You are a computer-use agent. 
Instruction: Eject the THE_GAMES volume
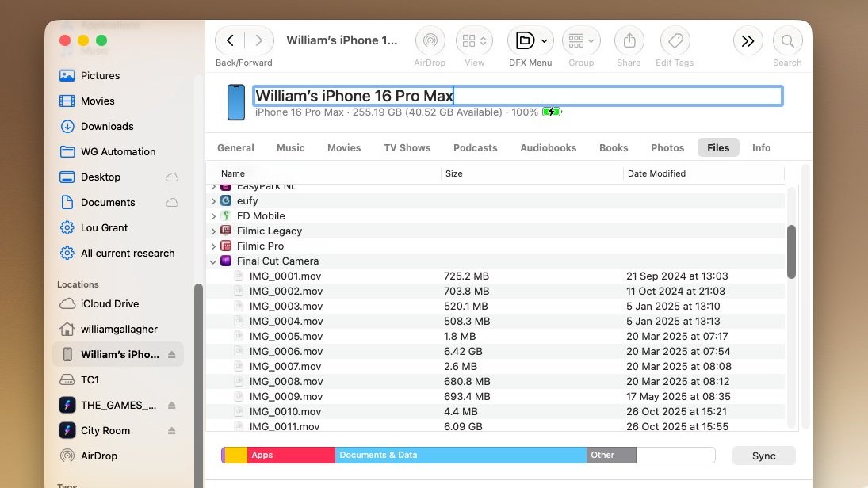(x=171, y=406)
